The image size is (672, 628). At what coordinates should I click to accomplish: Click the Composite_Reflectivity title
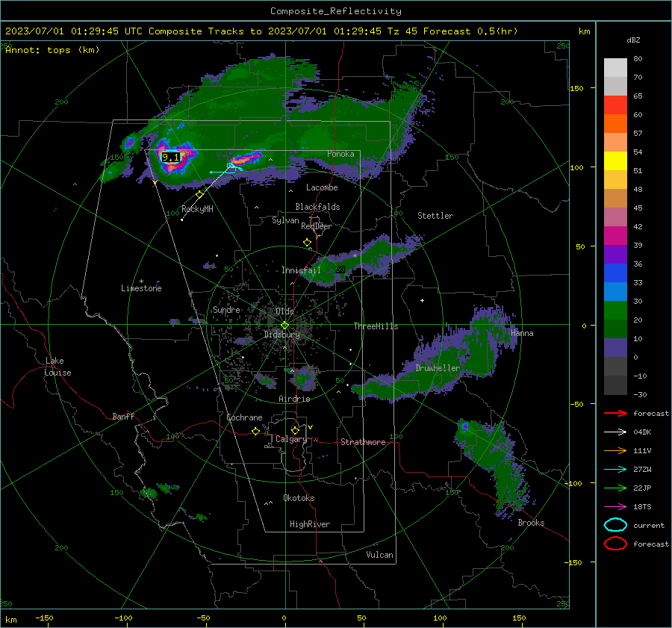pos(335,11)
